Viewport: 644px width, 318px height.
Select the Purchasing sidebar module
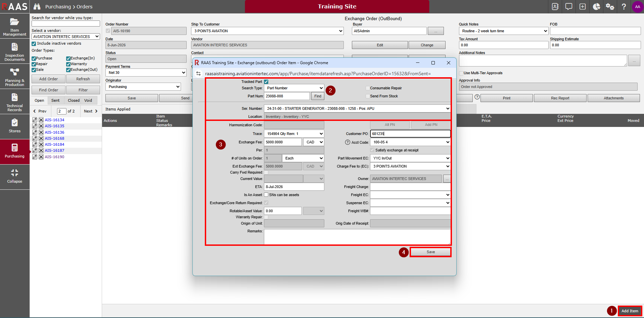pyautogui.click(x=15, y=152)
